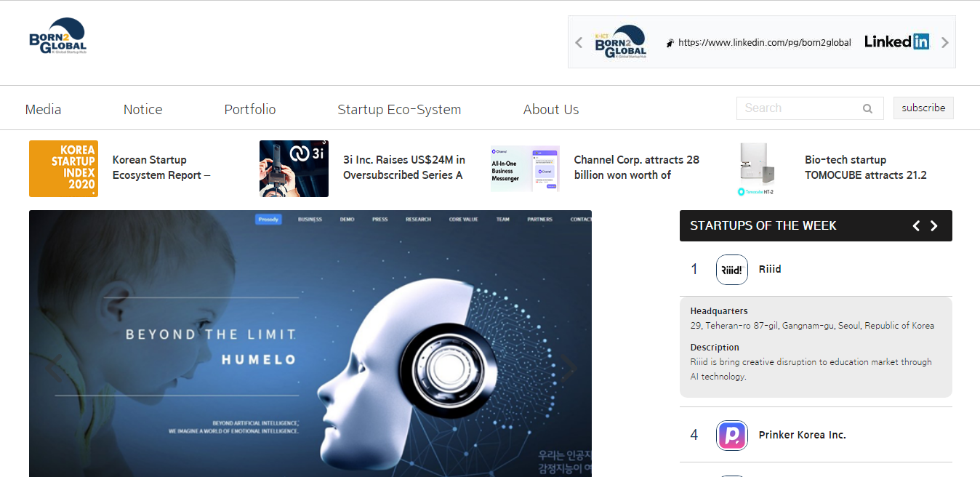Image resolution: width=980 pixels, height=477 pixels.
Task: Go to next featured slide arrow
Action: pyautogui.click(x=569, y=368)
